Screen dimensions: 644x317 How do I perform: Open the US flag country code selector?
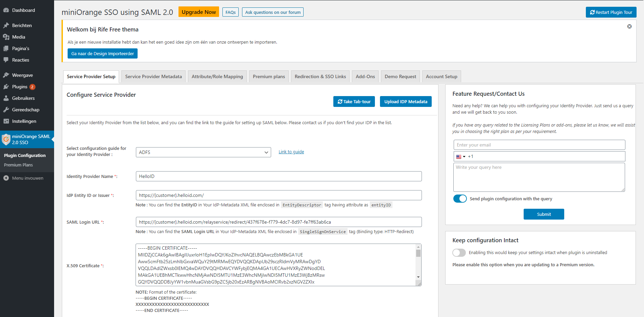tap(461, 157)
